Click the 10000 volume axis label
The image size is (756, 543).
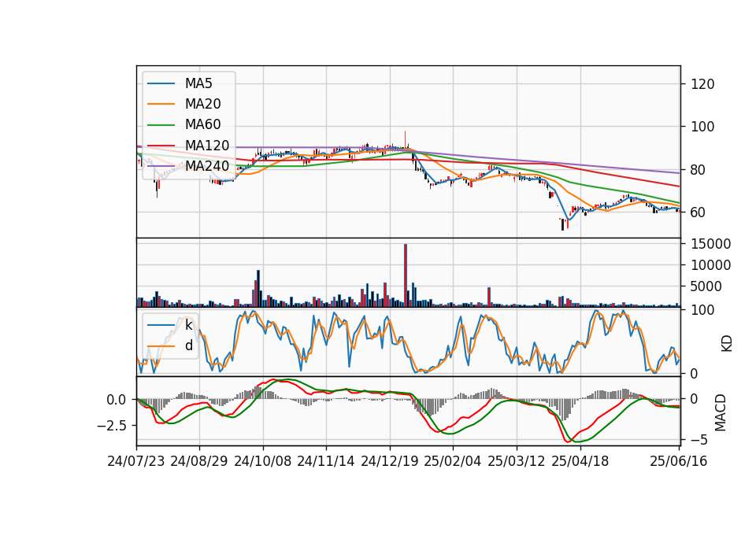(x=710, y=265)
